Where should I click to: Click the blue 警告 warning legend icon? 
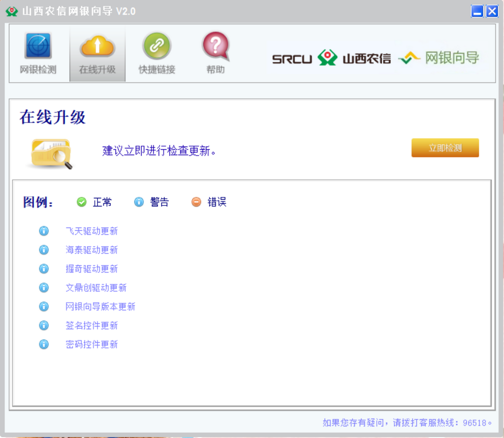(139, 202)
